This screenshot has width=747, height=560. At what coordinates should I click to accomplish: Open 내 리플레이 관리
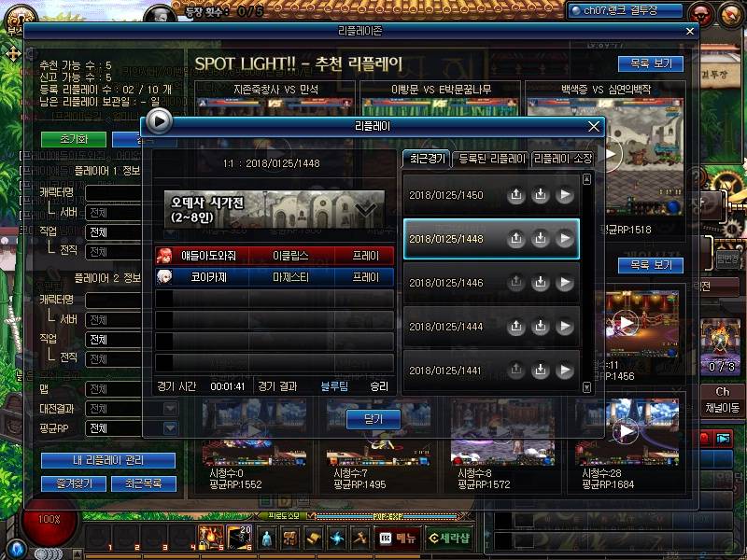[x=107, y=460]
